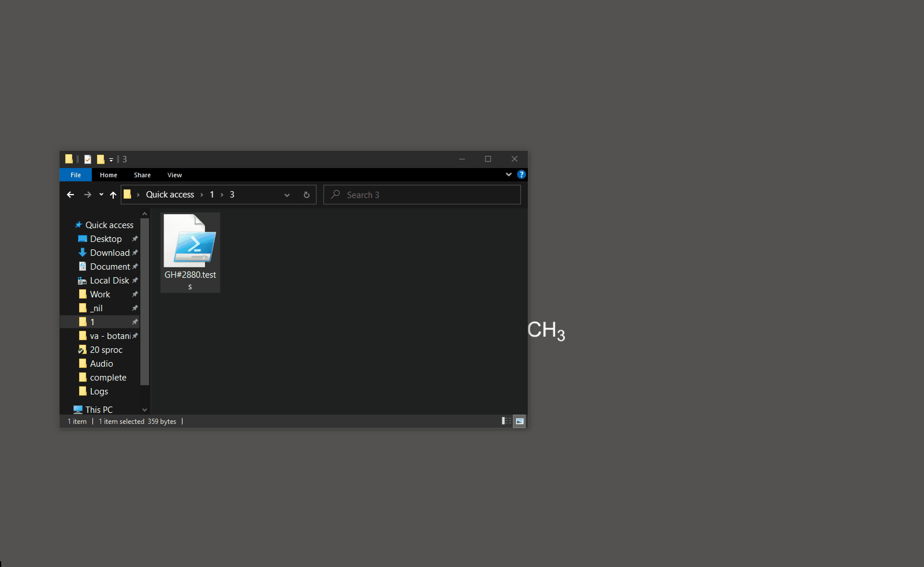Screen dimensions: 924x567
Task: Click the New folder quick access toolbar icon
Action: [100, 159]
